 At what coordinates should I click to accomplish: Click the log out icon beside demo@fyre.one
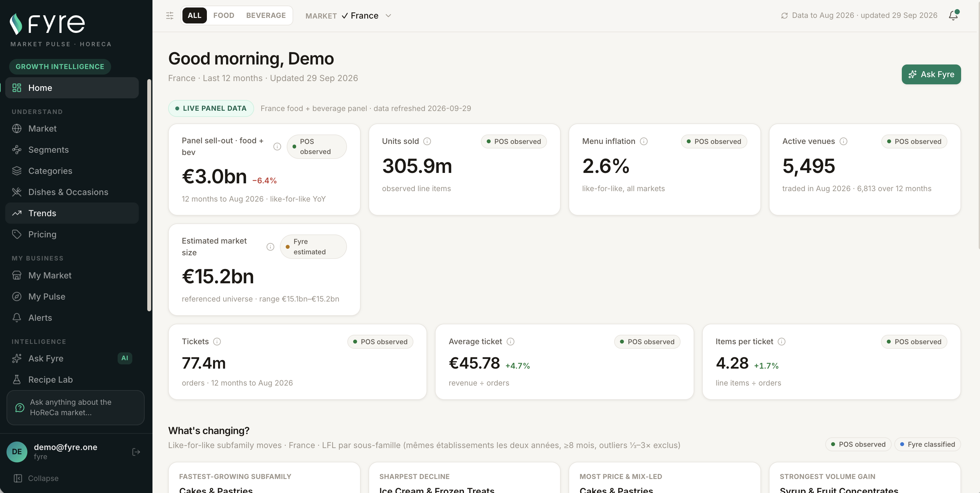(x=136, y=452)
